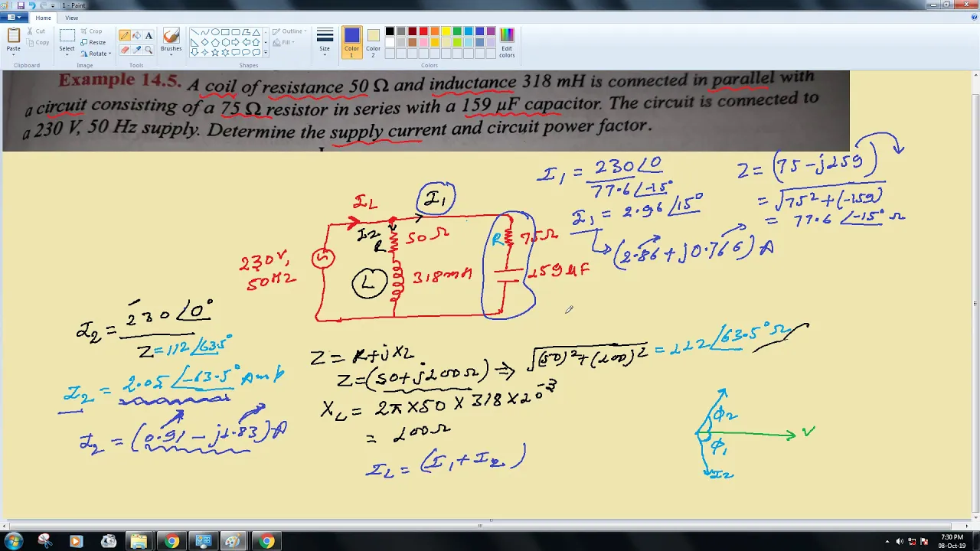Select the Fill with color bucket tool
The image size is (980, 551).
click(x=136, y=35)
